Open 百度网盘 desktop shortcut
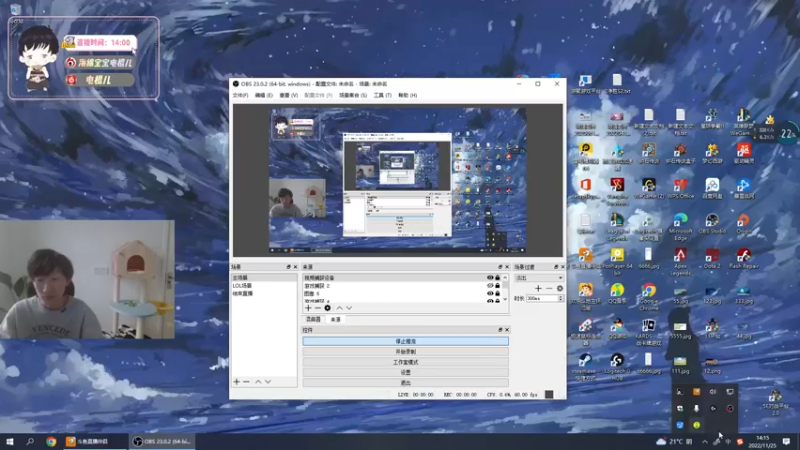 click(712, 189)
